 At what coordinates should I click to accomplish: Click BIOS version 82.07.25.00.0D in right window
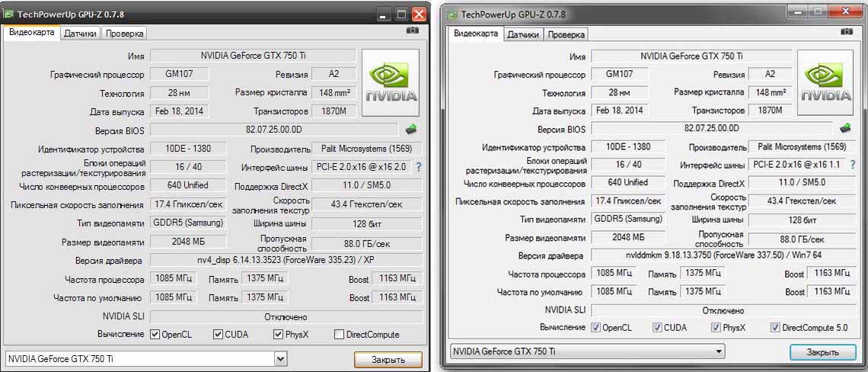point(712,128)
